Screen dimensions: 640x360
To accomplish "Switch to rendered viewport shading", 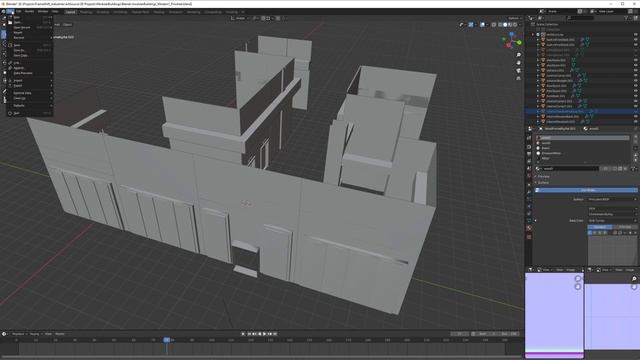I will [x=516, y=25].
